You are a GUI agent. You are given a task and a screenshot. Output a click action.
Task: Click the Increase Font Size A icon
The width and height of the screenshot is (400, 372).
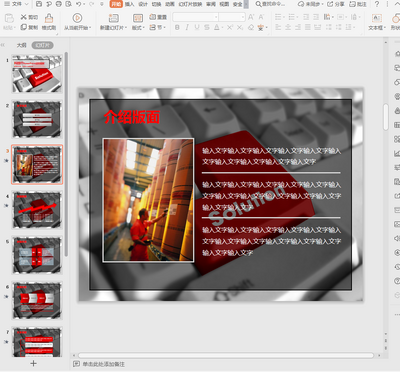(x=251, y=17)
